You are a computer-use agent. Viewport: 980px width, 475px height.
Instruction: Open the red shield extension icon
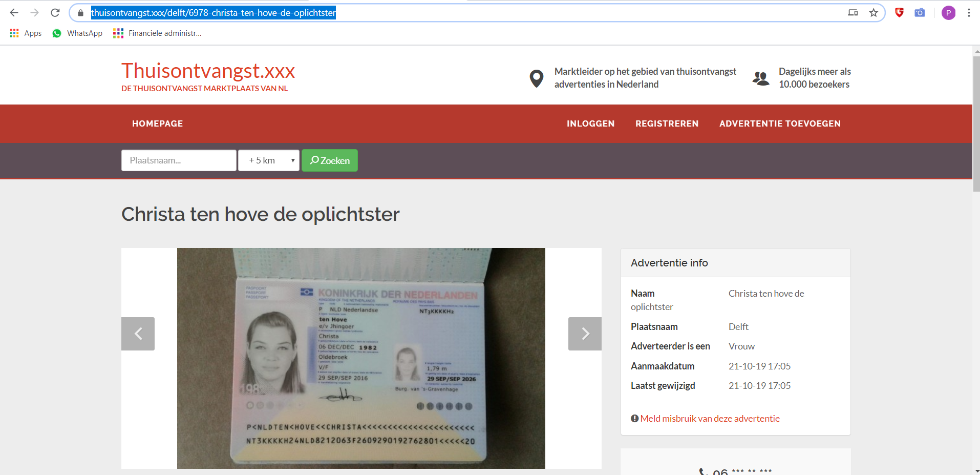point(899,13)
